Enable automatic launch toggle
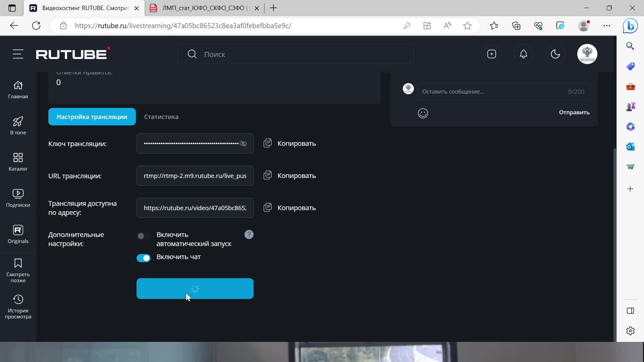This screenshot has width=644, height=362. click(x=144, y=236)
